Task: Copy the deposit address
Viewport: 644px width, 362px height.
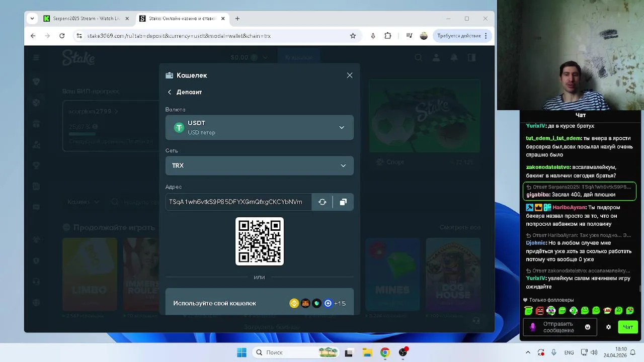Action: [343, 202]
